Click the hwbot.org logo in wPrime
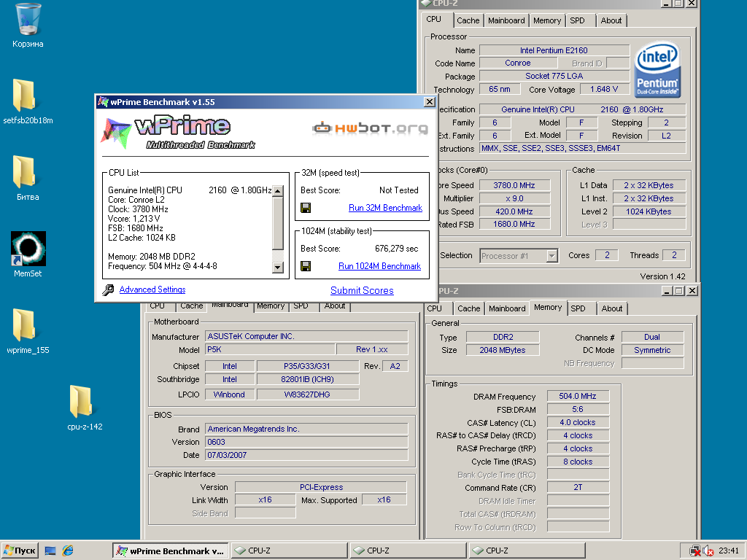The image size is (747, 560). pyautogui.click(x=370, y=128)
